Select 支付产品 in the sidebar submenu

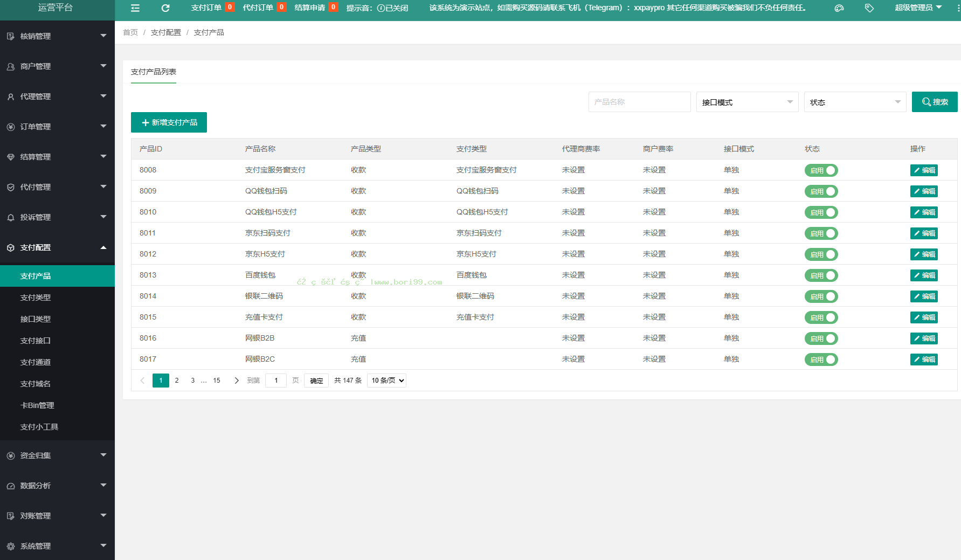point(57,276)
